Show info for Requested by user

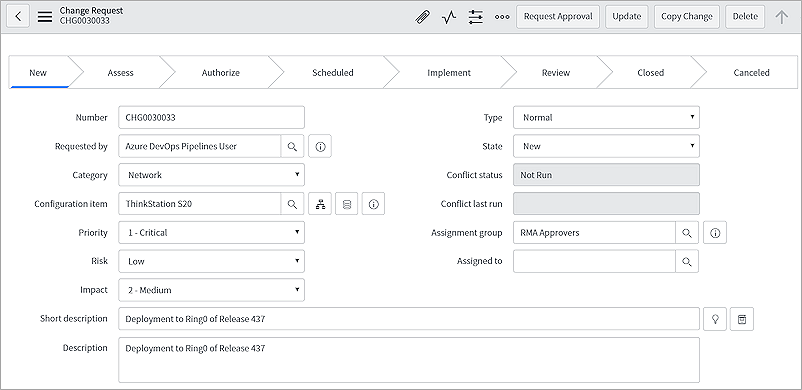(x=320, y=146)
